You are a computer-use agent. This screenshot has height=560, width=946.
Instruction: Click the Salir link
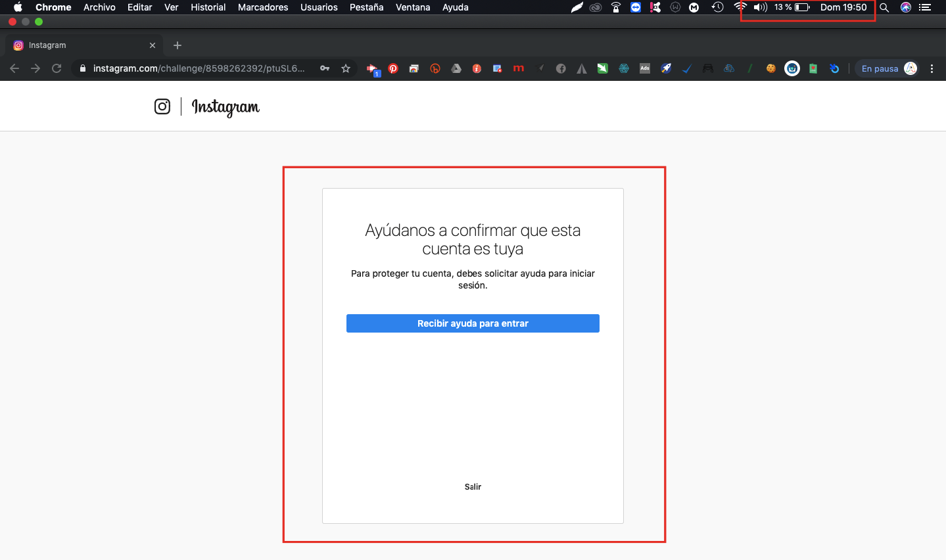pos(473,487)
